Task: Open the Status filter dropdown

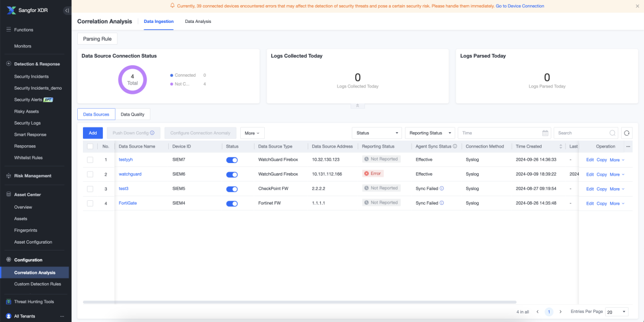Action: click(377, 133)
